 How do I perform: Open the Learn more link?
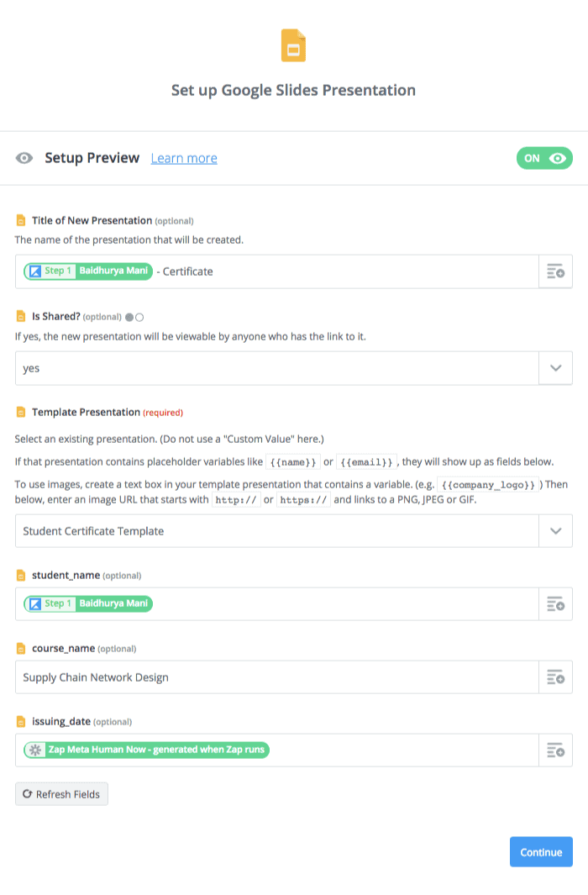point(184,158)
